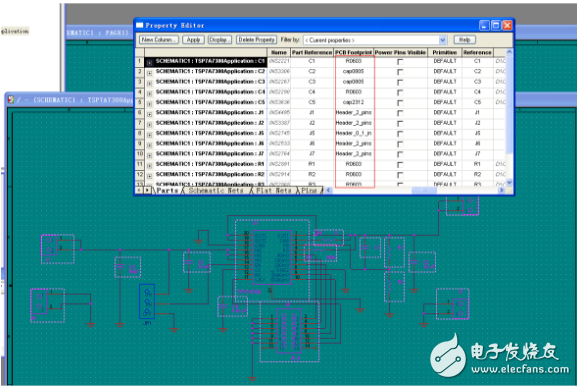Select the Primitive column header
The image size is (578, 386).
(x=445, y=52)
